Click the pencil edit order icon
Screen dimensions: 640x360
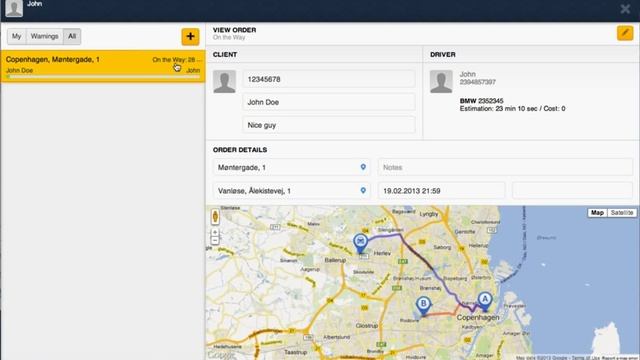coord(625,33)
